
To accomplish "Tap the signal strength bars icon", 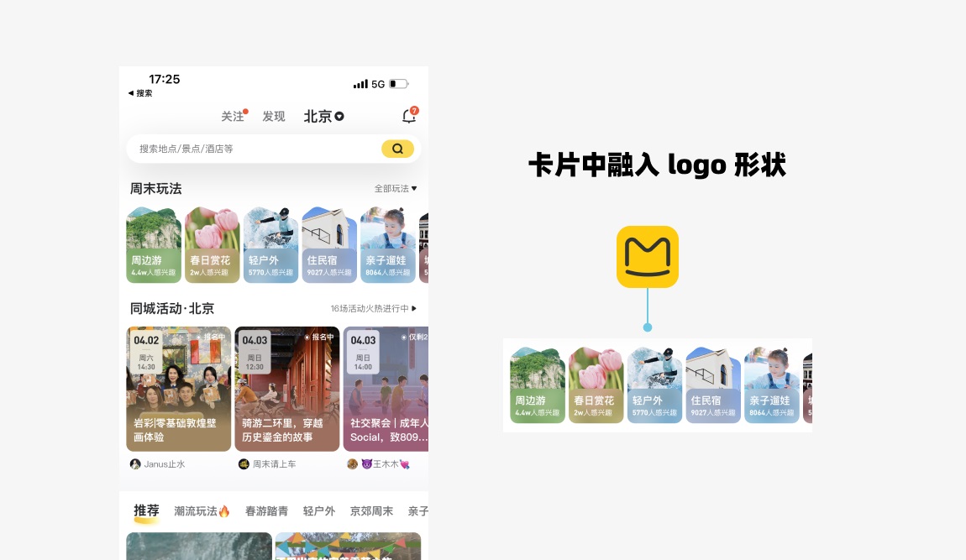I will (360, 84).
